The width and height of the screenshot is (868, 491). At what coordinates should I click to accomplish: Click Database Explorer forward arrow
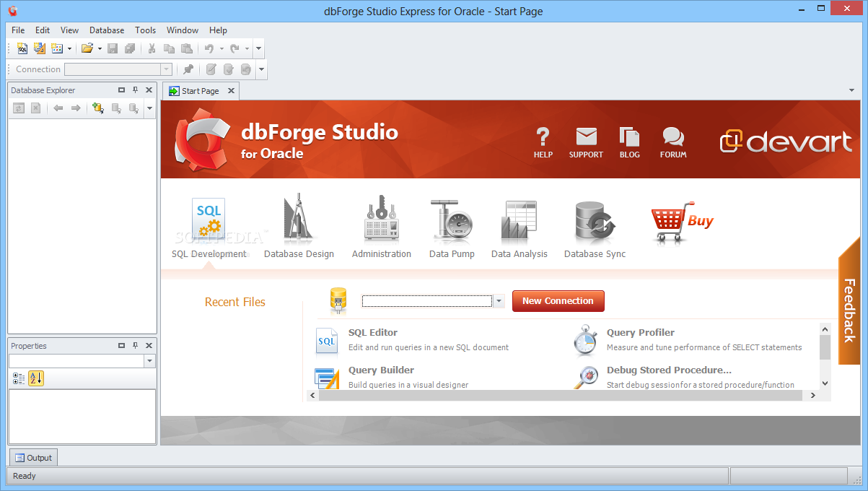click(x=76, y=108)
